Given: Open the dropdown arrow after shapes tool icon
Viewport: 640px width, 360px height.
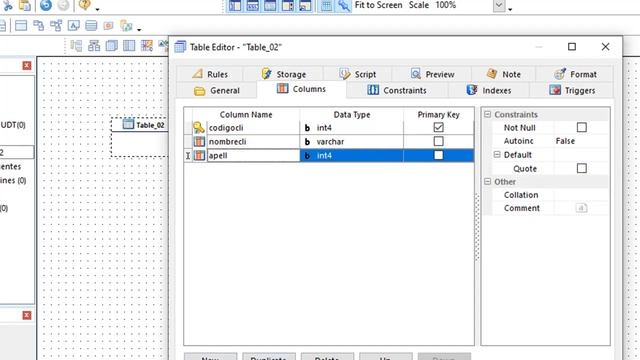Looking at the screenshot, I should coord(139,29).
